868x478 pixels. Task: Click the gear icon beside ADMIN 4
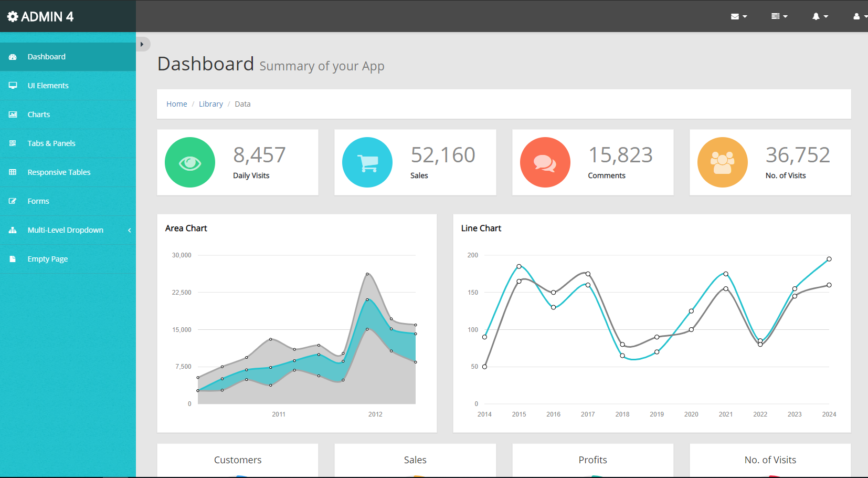coord(13,17)
